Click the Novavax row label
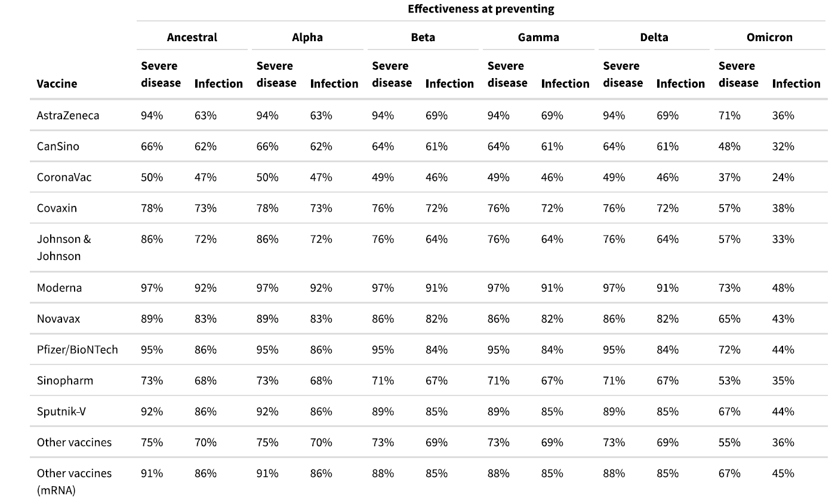Viewport: 838px width, 504px height. [58, 319]
